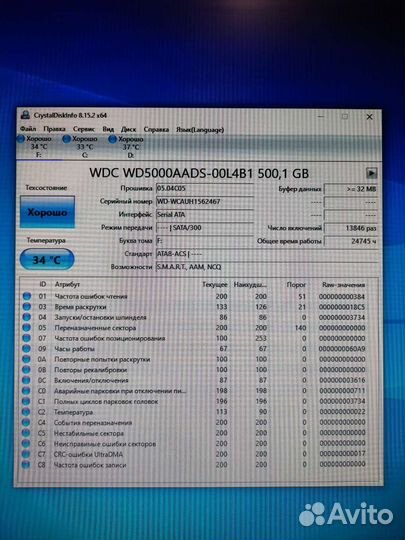Click status icon for attribute 0A

tap(27, 359)
